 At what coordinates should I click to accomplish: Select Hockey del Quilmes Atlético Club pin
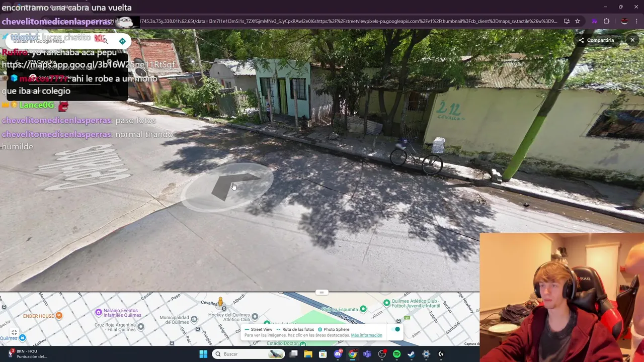(x=255, y=317)
